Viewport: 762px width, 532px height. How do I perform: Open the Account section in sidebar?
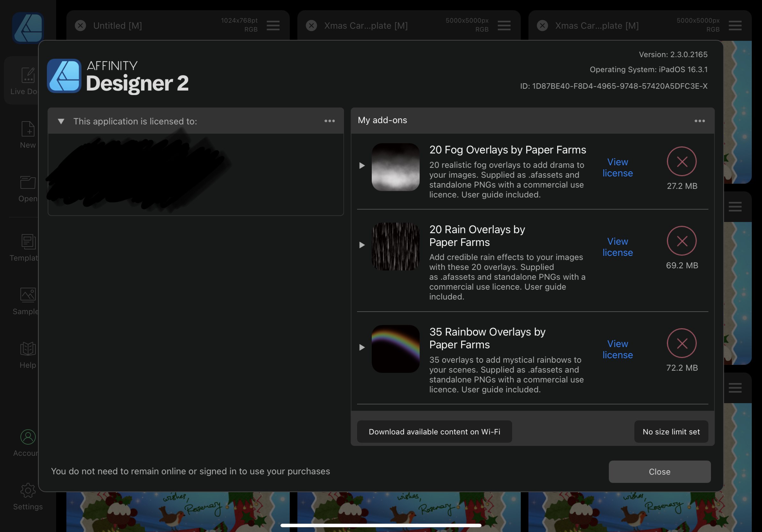point(26,443)
